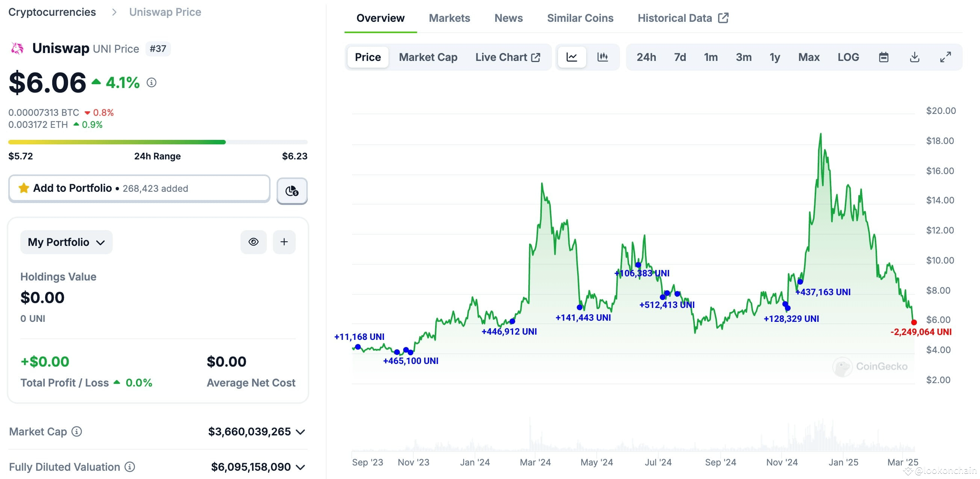Open the Cryptocurrencies breadcrumb link
Viewport: 980px width, 479px height.
click(52, 12)
